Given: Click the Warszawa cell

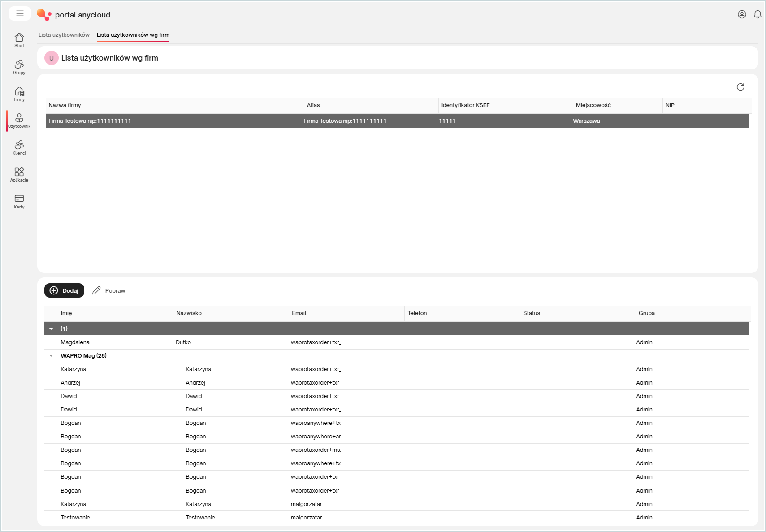Looking at the screenshot, I should 586,121.
